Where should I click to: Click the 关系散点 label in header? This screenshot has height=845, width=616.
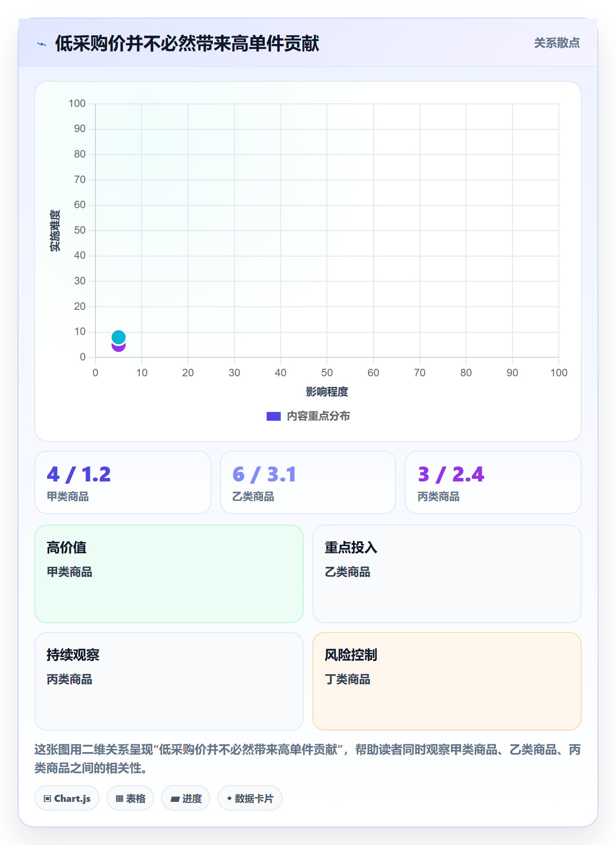click(557, 43)
